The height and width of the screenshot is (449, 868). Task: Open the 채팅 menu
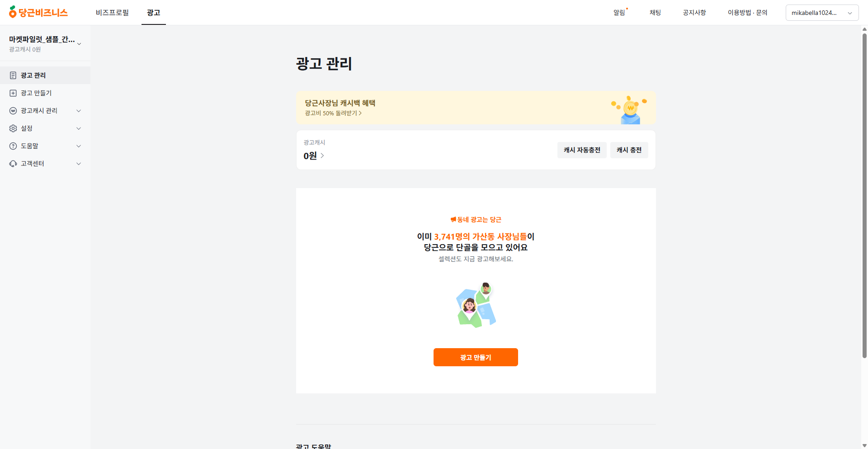click(655, 13)
